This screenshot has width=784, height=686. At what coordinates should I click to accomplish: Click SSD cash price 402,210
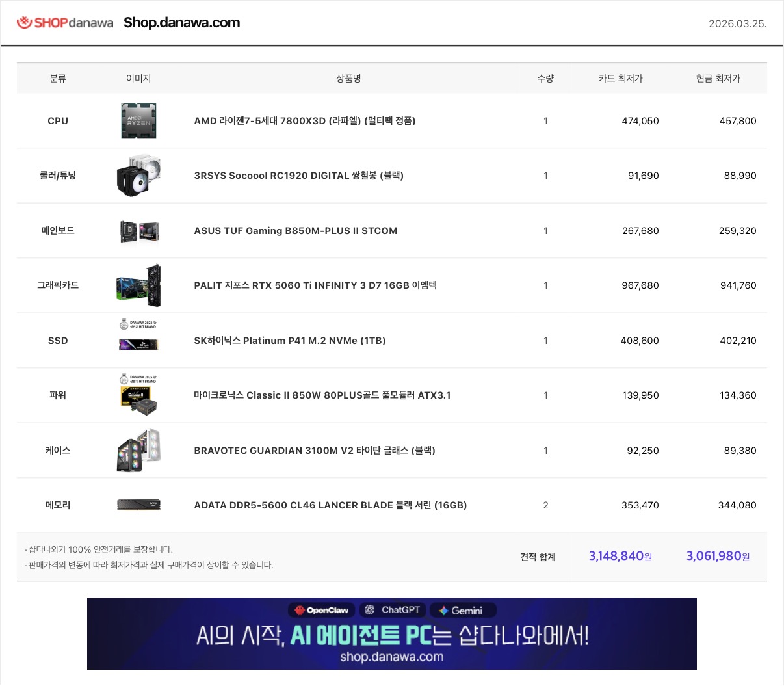click(x=738, y=341)
